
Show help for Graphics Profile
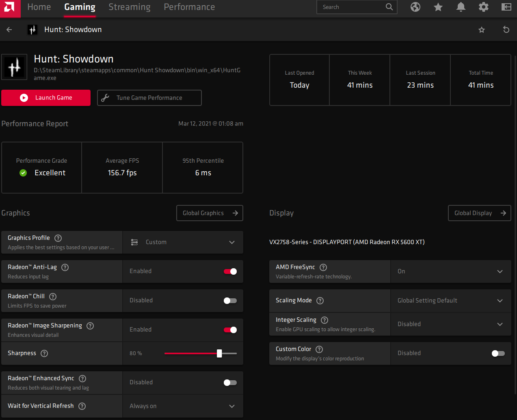(58, 238)
